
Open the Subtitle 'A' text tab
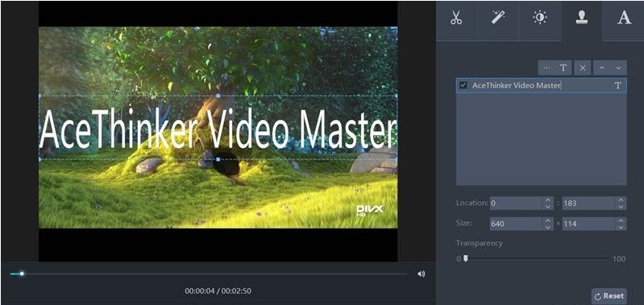[625, 19]
